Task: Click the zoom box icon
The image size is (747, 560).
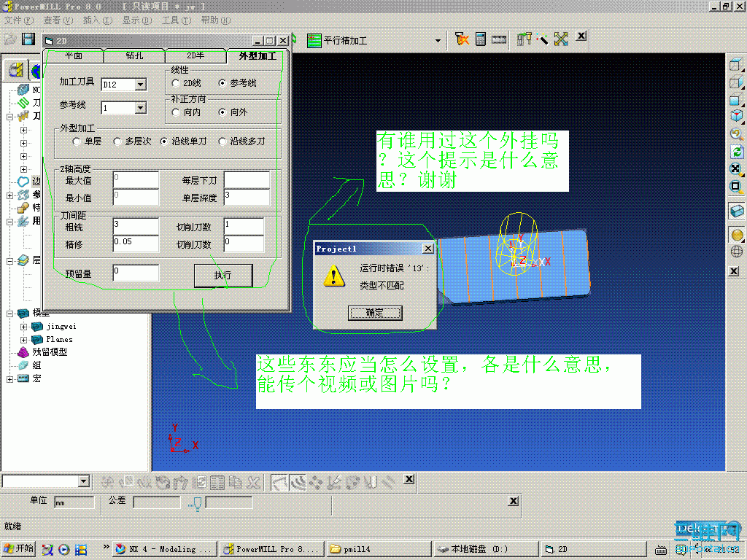Action: 737,186
